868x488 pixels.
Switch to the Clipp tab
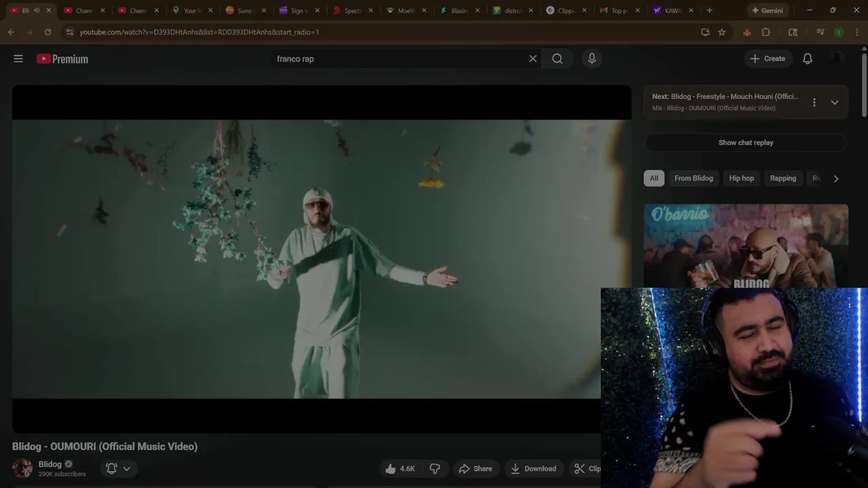pos(561,10)
